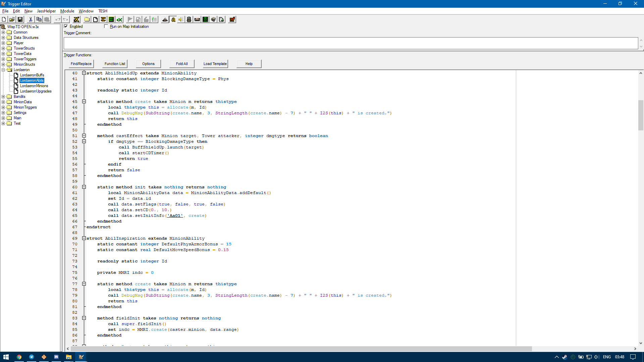The height and width of the screenshot is (362, 644).
Task: Click the Trigger Comment text field
Action: [x=351, y=43]
